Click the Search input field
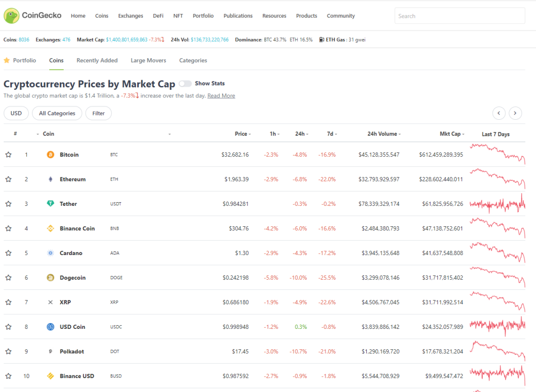536x392 pixels. pos(459,16)
